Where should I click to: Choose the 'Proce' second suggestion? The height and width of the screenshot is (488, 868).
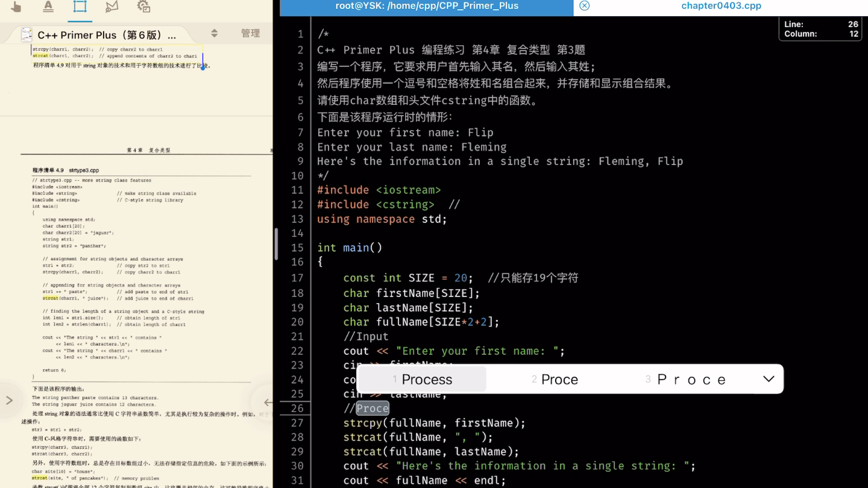tap(555, 380)
